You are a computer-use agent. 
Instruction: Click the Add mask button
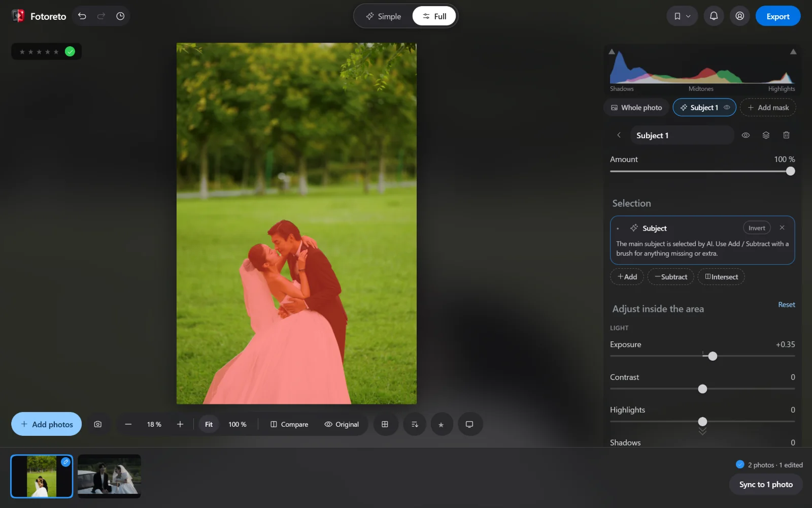point(768,107)
